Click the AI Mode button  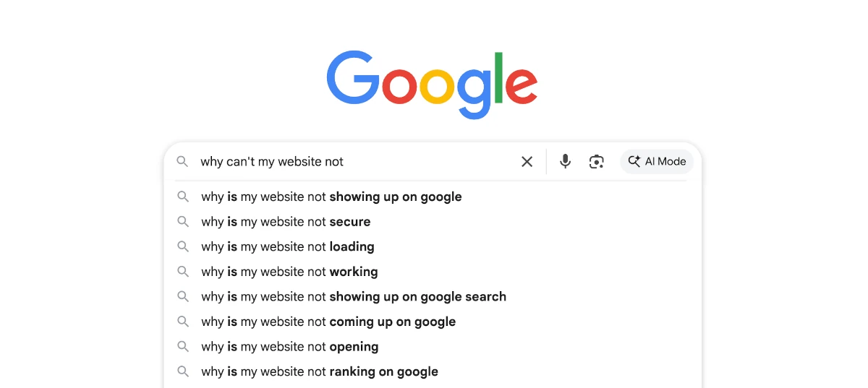point(657,162)
